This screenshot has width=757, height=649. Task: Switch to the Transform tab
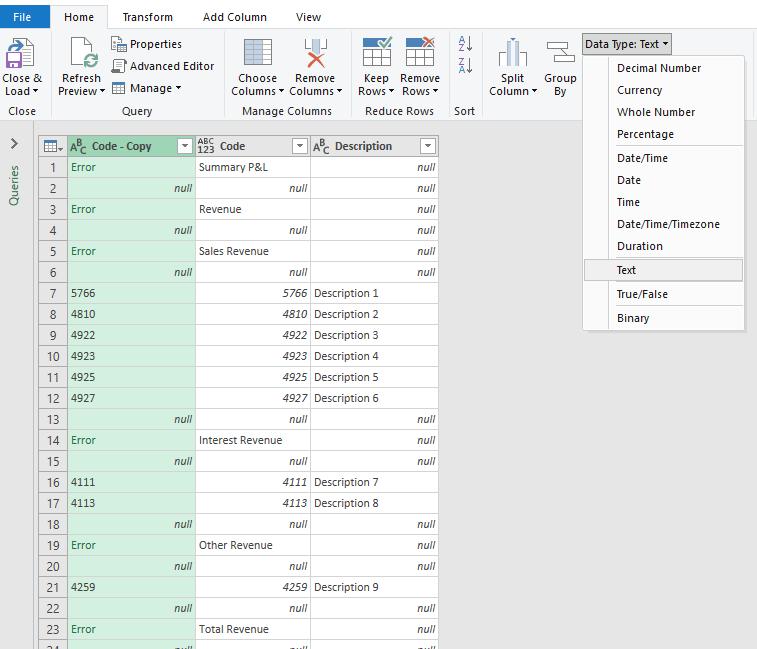148,17
